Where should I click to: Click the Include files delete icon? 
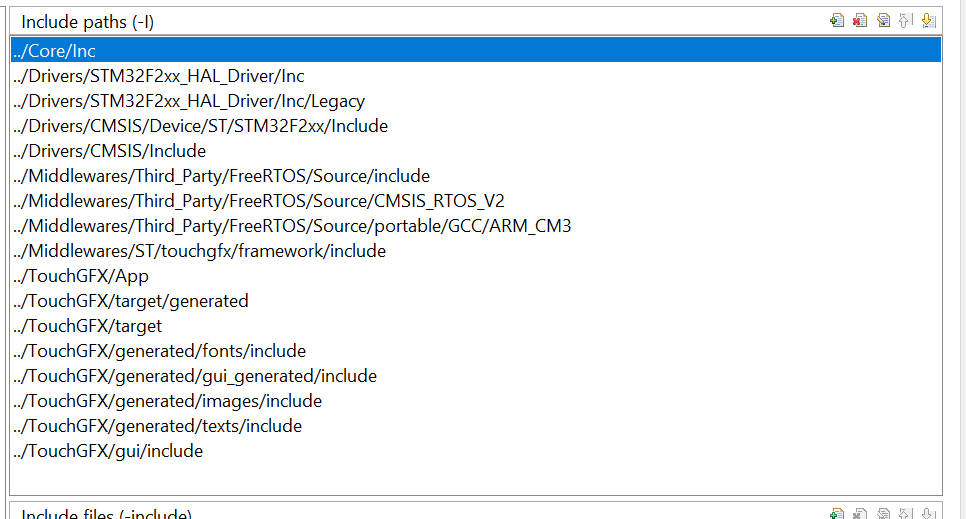[860, 513]
